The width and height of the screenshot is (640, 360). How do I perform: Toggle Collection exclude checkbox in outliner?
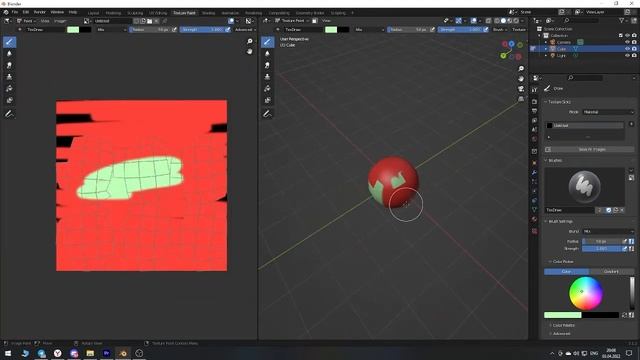(621, 36)
